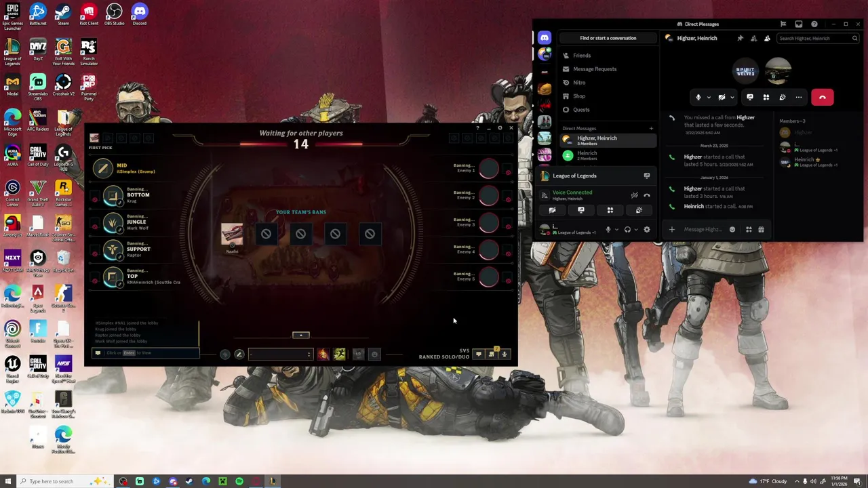The image size is (868, 488).
Task: Select Naafiri banned champion portrait
Action: point(232,235)
